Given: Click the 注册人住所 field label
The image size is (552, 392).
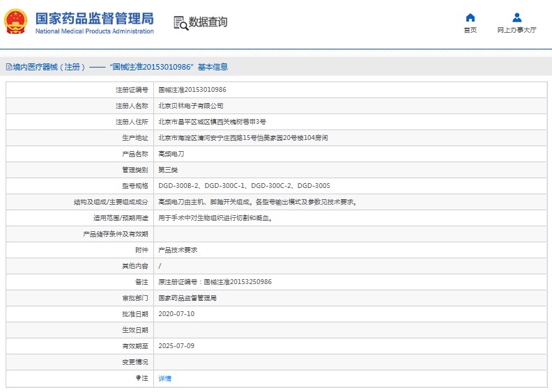Looking at the screenshot, I should coord(132,122).
